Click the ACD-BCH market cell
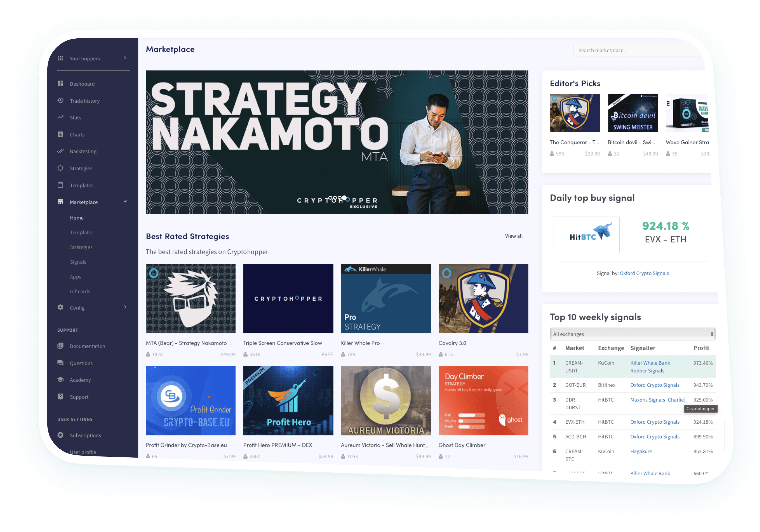 point(576,437)
